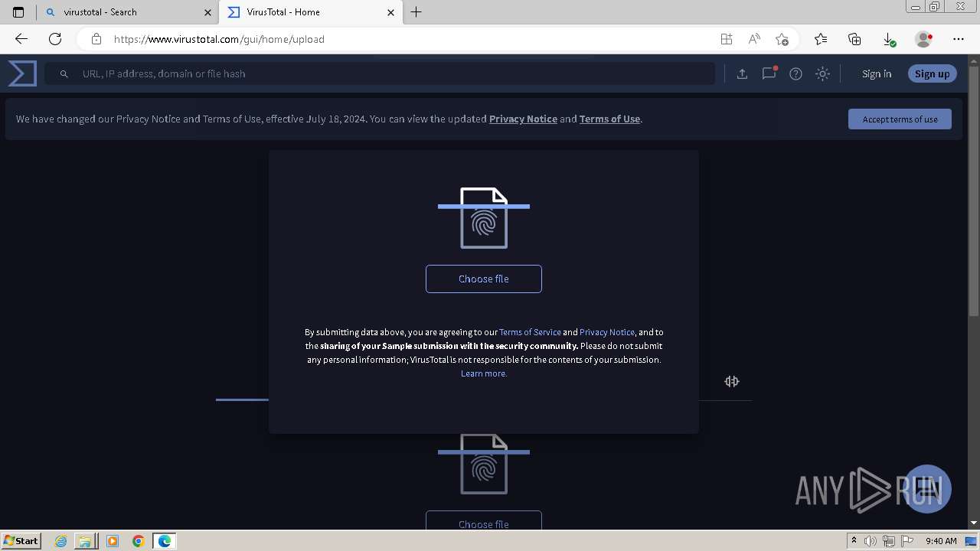
Task: Go back with the browser back arrow
Action: tap(21, 39)
